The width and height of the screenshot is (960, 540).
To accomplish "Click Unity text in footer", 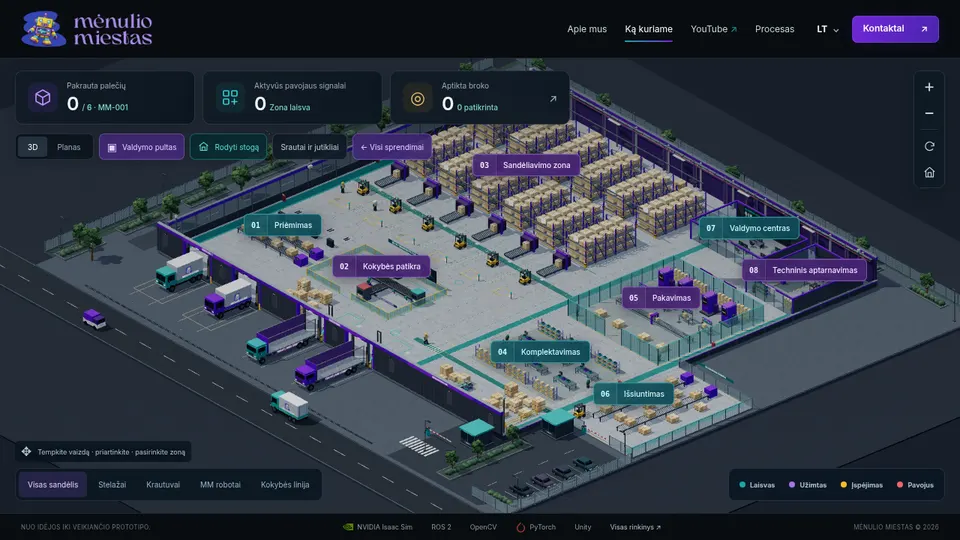I will click(x=583, y=527).
